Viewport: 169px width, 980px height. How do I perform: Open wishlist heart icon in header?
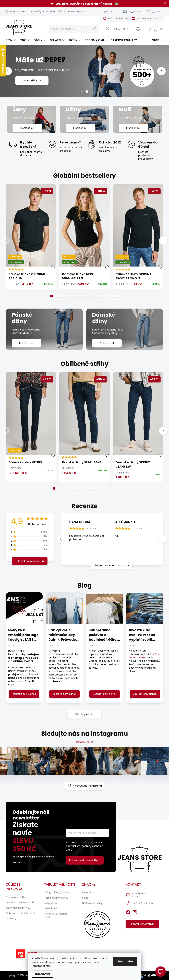(138, 29)
